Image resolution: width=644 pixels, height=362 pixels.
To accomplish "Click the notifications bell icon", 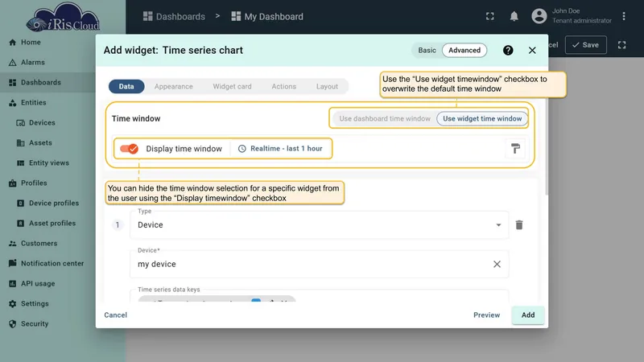I will pos(514,16).
